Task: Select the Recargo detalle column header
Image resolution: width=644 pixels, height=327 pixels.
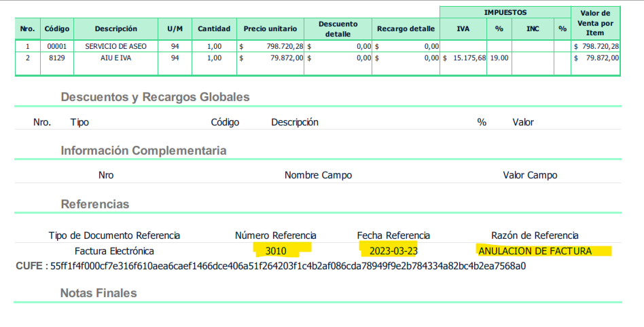Action: 406,28
